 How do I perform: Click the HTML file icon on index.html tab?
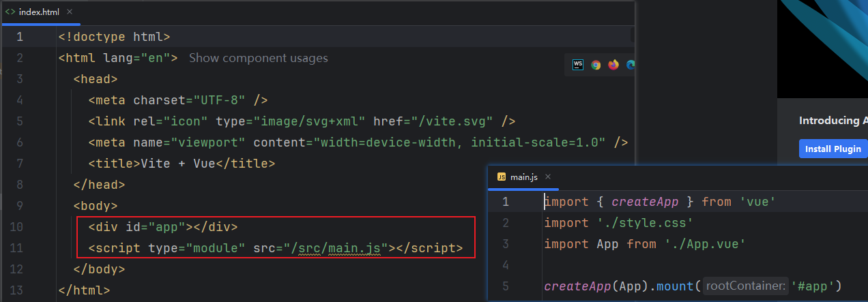(x=10, y=12)
